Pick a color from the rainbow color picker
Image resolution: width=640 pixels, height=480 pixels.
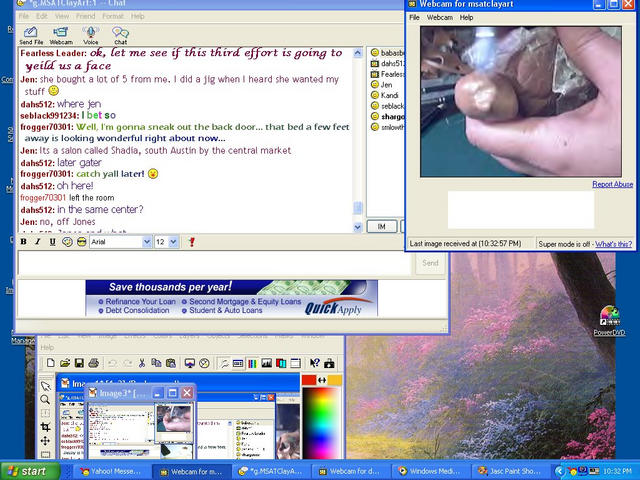tap(321, 422)
